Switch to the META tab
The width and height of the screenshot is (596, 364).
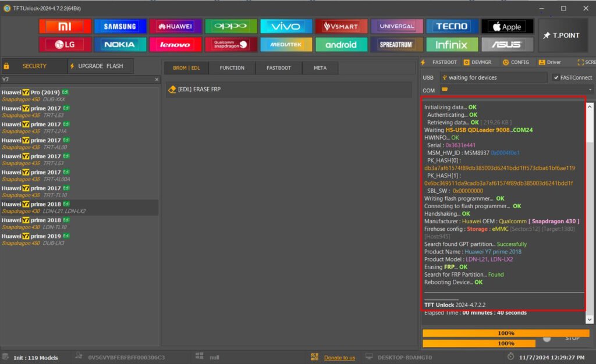(x=320, y=68)
